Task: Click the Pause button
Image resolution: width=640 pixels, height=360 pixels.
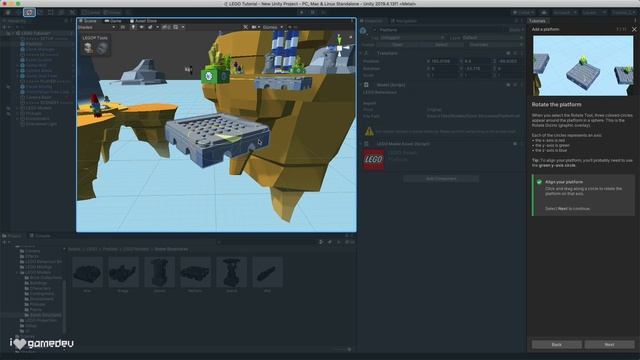Action: (313, 12)
